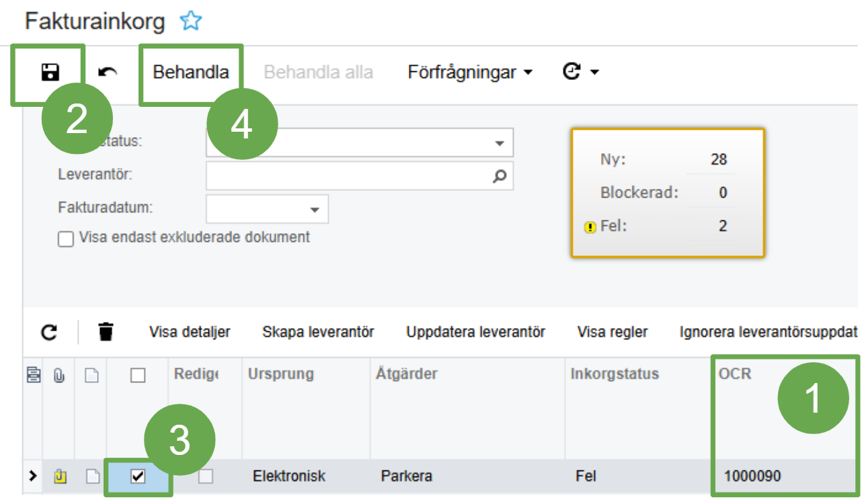Click Skapa leverantör button
This screenshot has height=502, width=868.
click(x=318, y=332)
